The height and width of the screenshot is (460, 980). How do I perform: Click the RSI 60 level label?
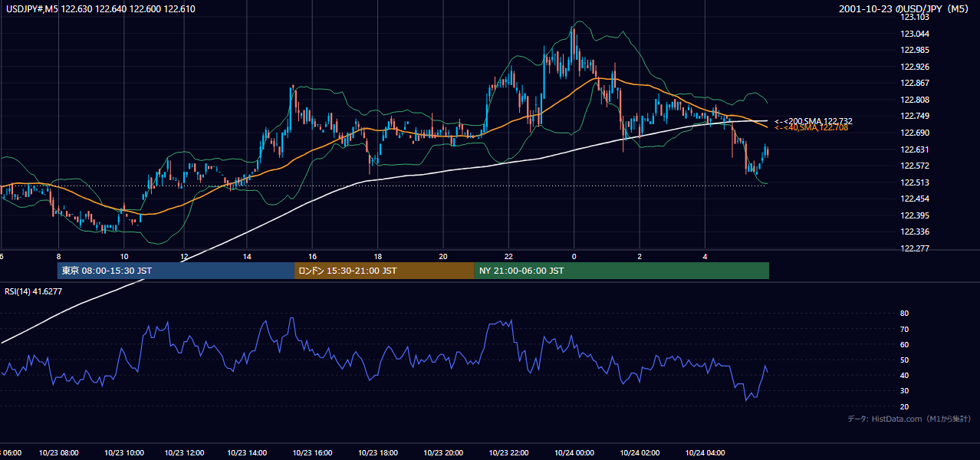point(904,344)
